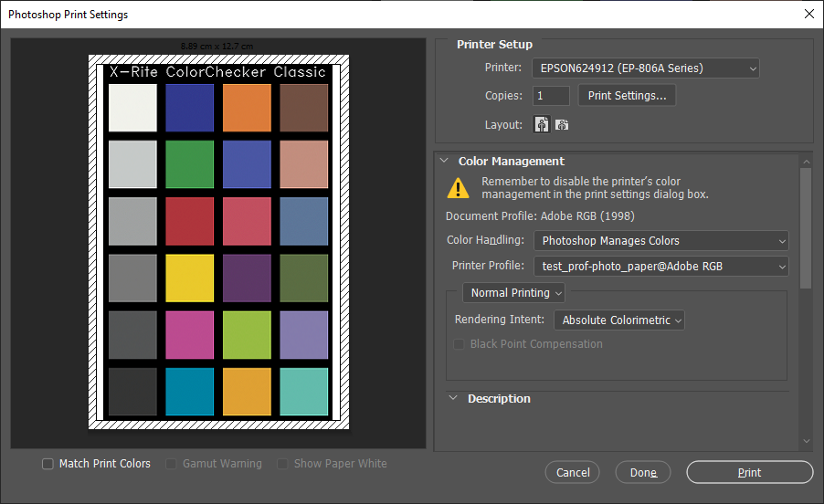Close the Photoshop Print Settings dialog
Screen dimensions: 824x504
tap(809, 15)
